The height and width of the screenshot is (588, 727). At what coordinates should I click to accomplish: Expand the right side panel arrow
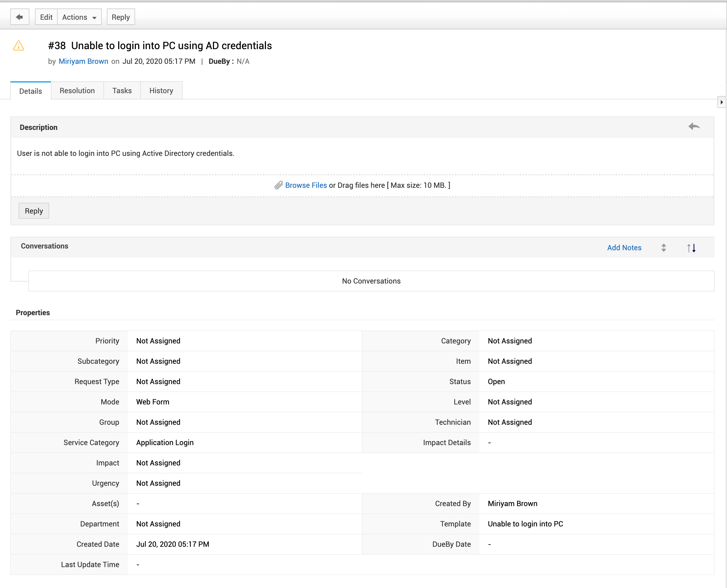[x=721, y=102]
